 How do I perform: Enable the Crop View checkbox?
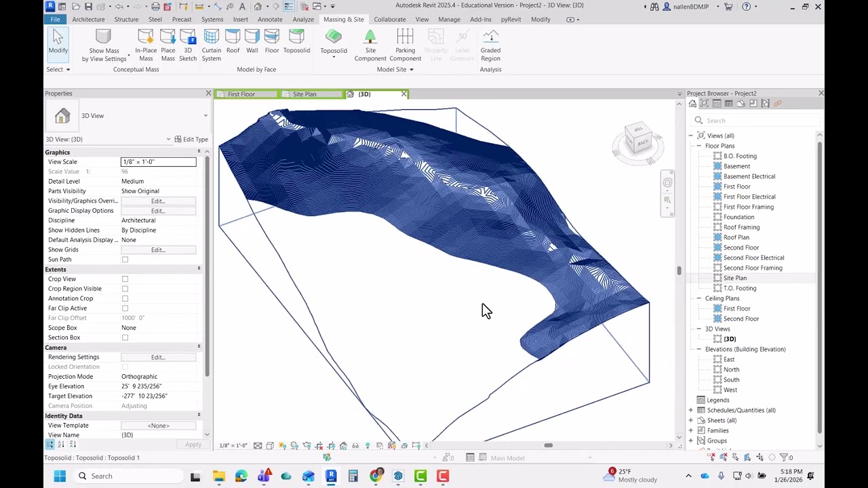(125, 279)
